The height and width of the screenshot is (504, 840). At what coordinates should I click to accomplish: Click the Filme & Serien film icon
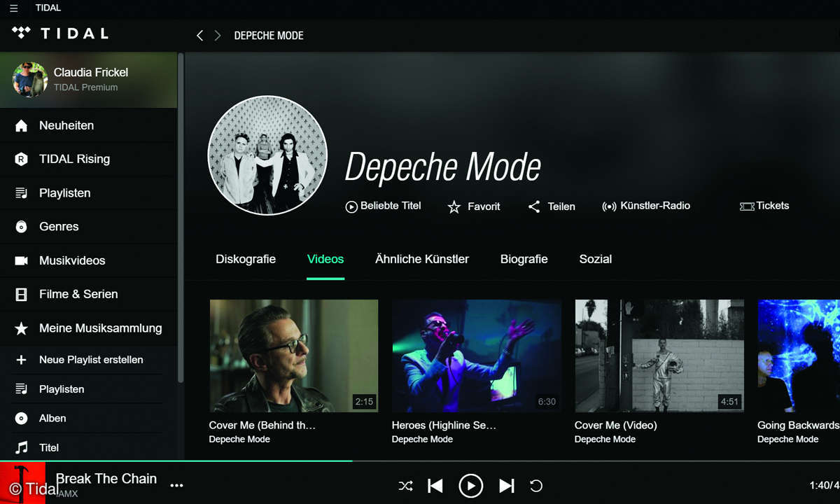22,294
